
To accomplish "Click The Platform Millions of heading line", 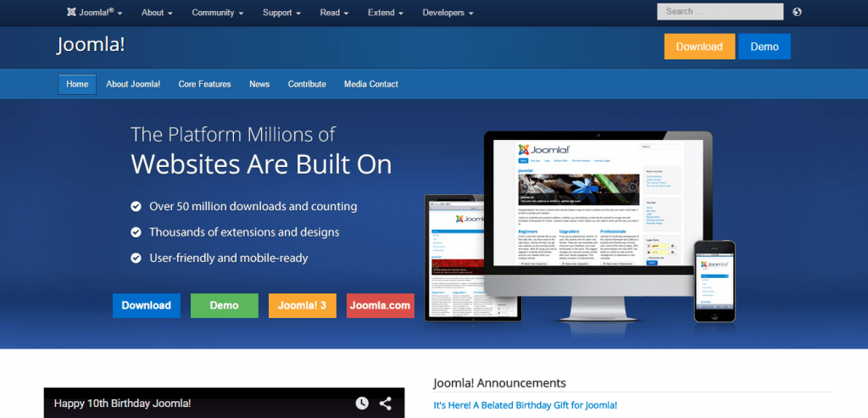I will pos(233,135).
